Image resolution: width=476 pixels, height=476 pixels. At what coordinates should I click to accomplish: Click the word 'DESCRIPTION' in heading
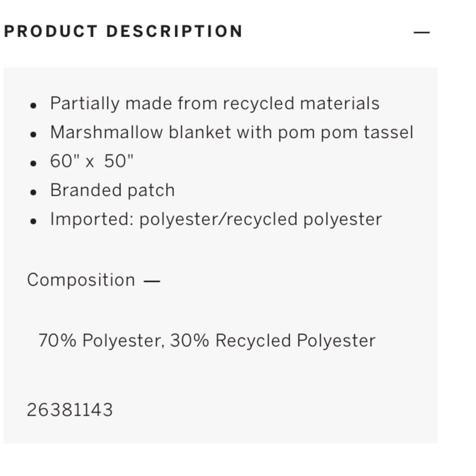coord(175,31)
